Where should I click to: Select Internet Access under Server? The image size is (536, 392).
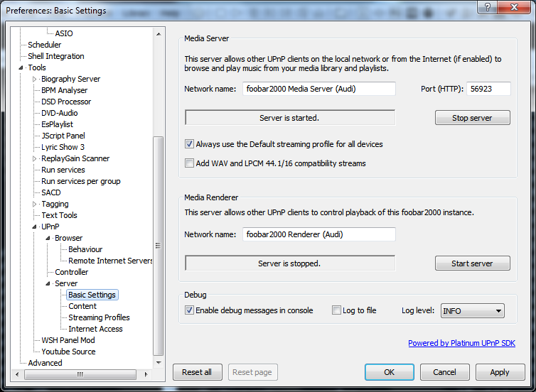point(95,329)
